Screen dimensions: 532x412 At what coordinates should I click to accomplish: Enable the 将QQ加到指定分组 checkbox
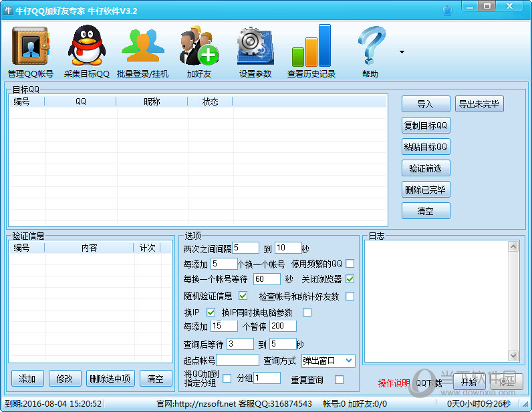pyautogui.click(x=227, y=379)
